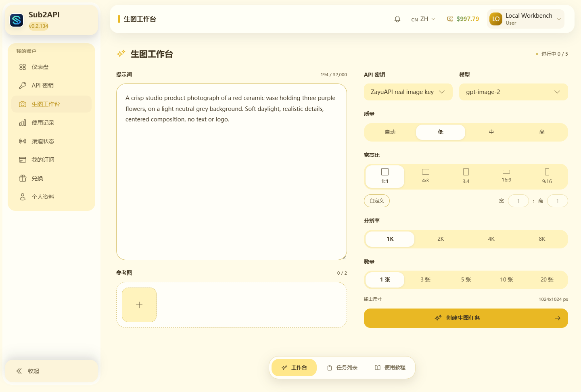Click the custom height 高 input

[x=558, y=201]
